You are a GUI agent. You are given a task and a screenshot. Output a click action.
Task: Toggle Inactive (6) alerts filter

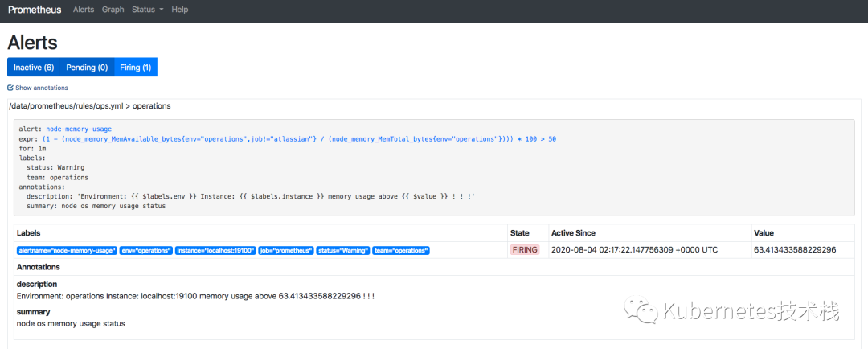coord(34,67)
